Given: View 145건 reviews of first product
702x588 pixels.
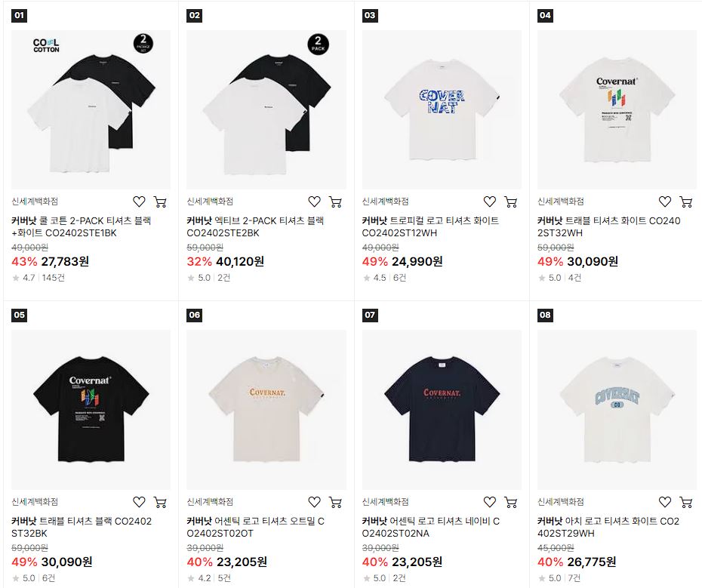Looking at the screenshot, I should [54, 278].
